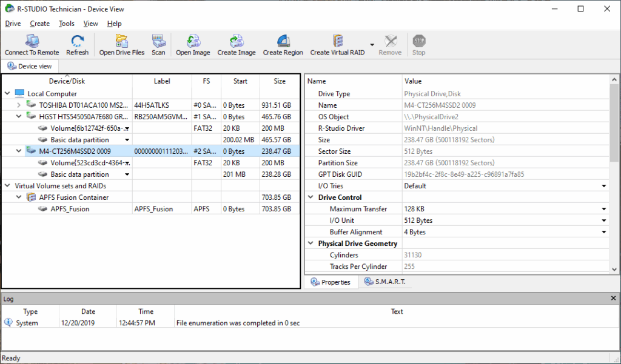
Task: Click the Connect To Remote toolbar icon
Action: [32, 41]
